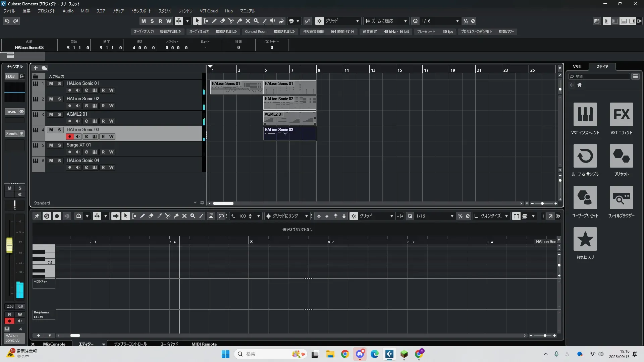This screenshot has width=644, height=362.
Task: Open the MIDI menu
Action: 85,11
